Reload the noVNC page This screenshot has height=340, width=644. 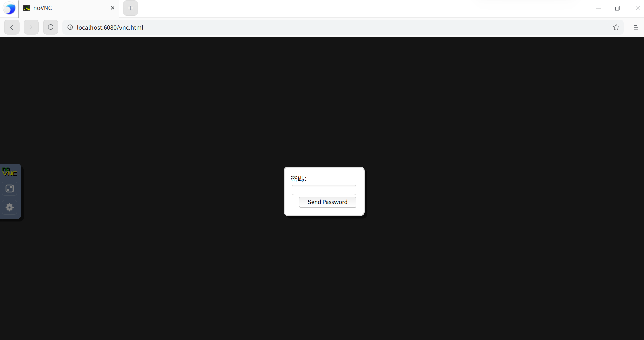pos(50,27)
